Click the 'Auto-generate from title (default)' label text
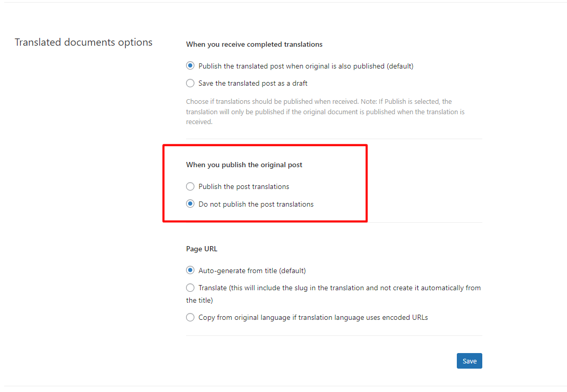The height and width of the screenshot is (392, 567). click(252, 271)
